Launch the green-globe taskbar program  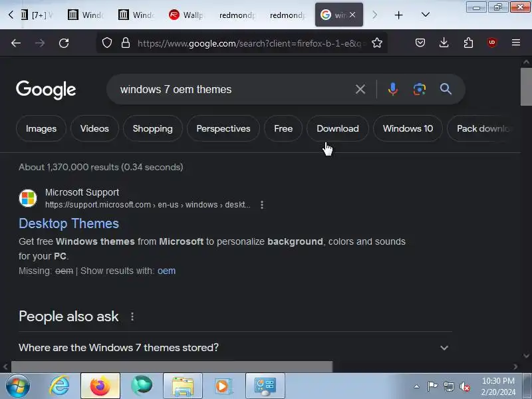tap(142, 386)
